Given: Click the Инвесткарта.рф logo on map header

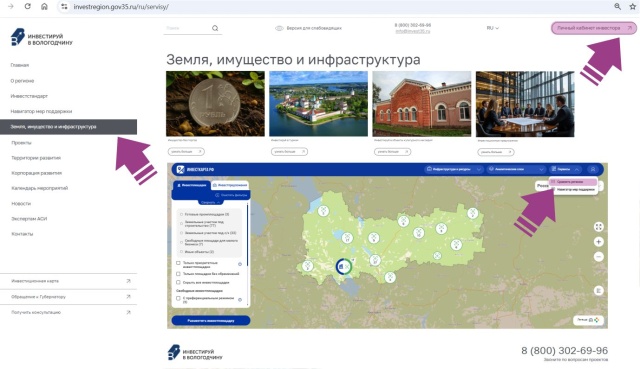Looking at the screenshot, I should point(196,169).
